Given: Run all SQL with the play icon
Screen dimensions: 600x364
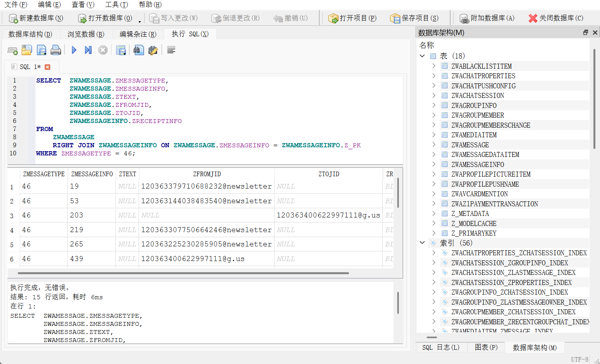Looking at the screenshot, I should click(74, 50).
